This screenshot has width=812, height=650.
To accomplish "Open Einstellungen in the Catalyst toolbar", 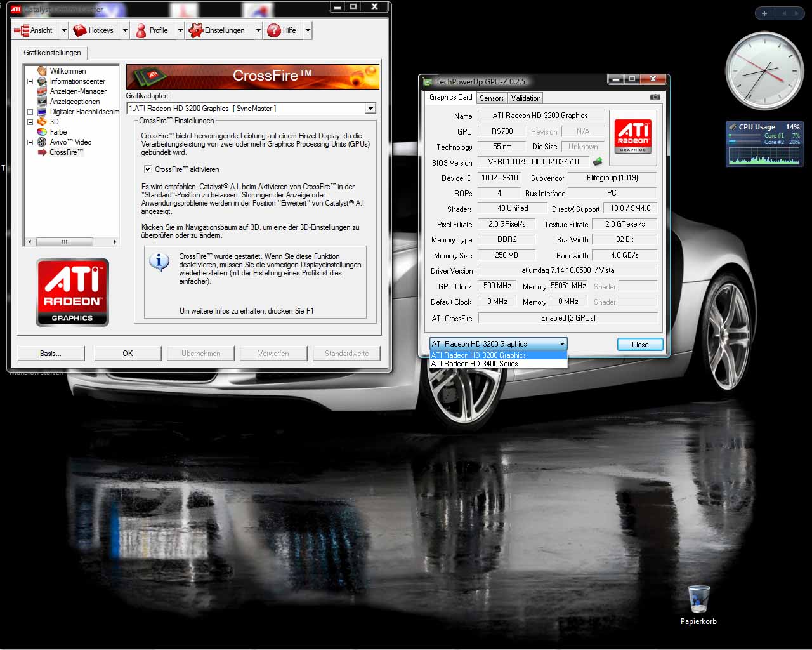I will 219,30.
